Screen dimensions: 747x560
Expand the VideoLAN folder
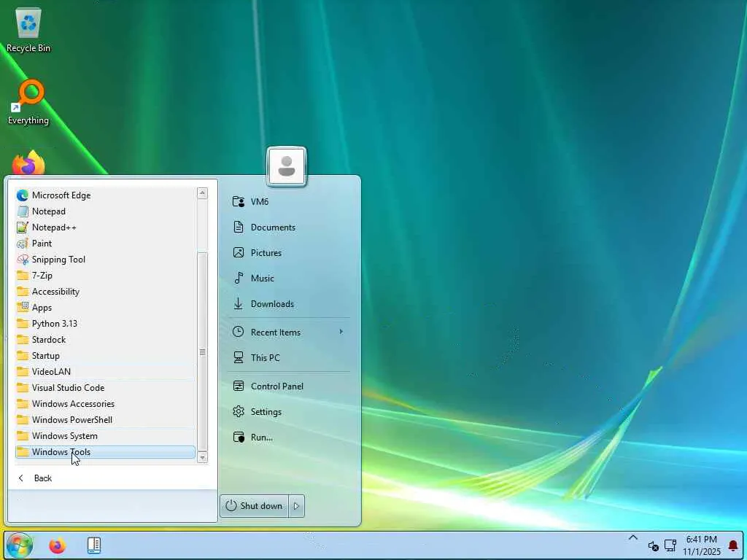(105, 372)
